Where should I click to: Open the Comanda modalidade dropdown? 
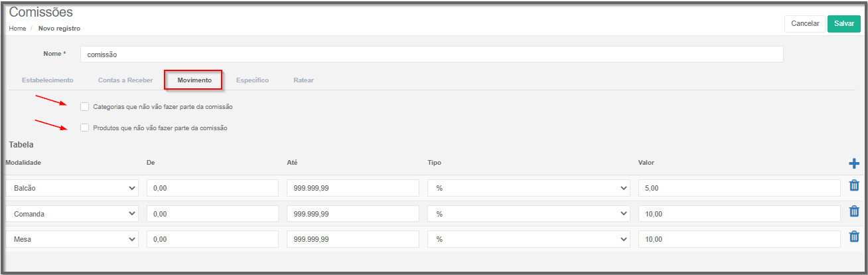(x=72, y=213)
